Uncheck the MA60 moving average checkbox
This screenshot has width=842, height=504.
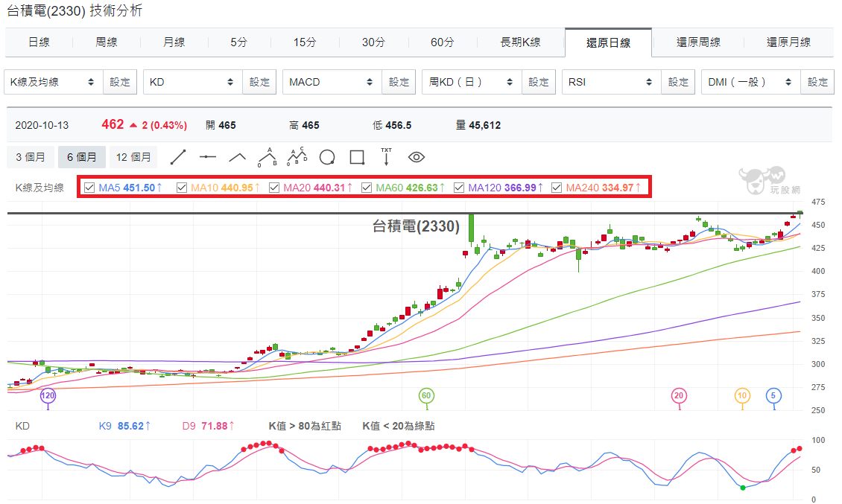[x=367, y=188]
